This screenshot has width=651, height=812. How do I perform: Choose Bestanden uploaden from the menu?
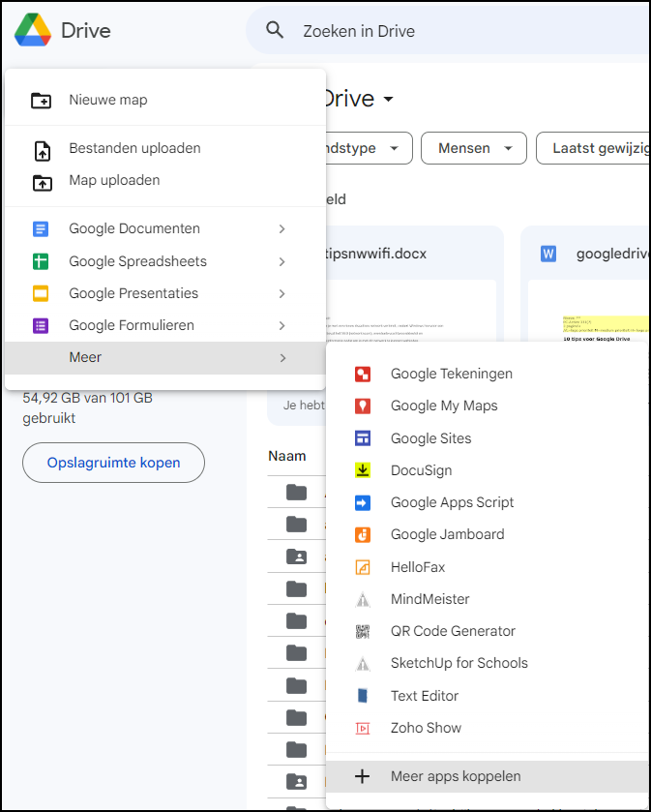coord(165,148)
